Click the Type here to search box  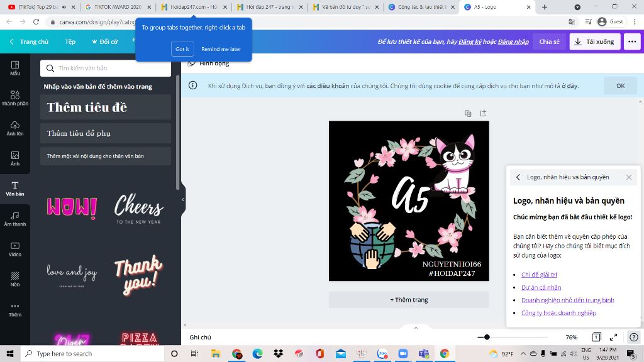tap(92, 353)
